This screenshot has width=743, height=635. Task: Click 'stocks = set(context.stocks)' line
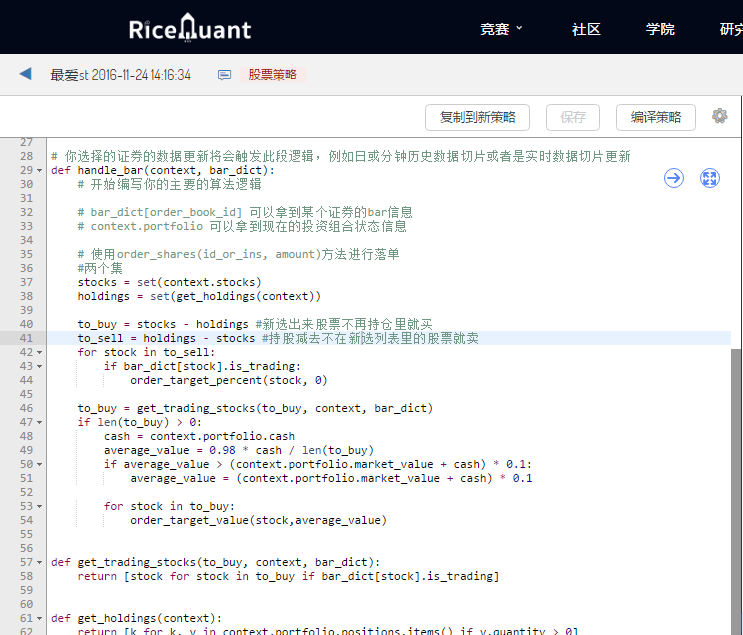coord(170,282)
